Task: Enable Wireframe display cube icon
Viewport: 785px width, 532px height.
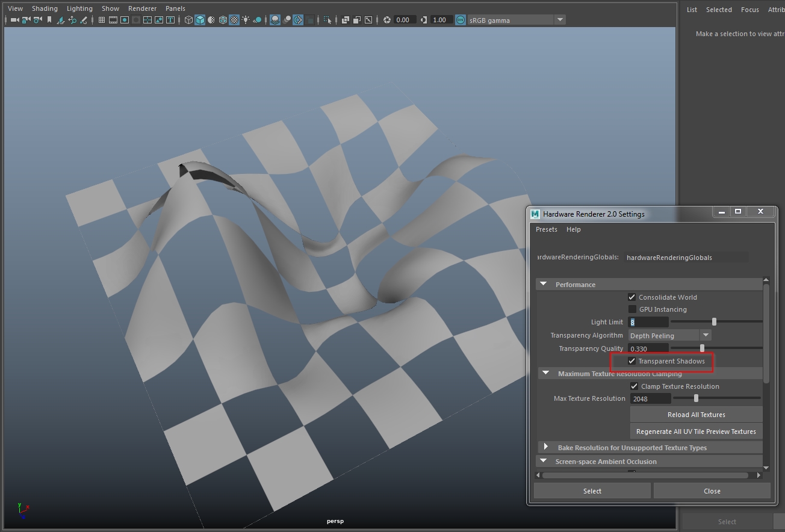Action: pyautogui.click(x=188, y=20)
